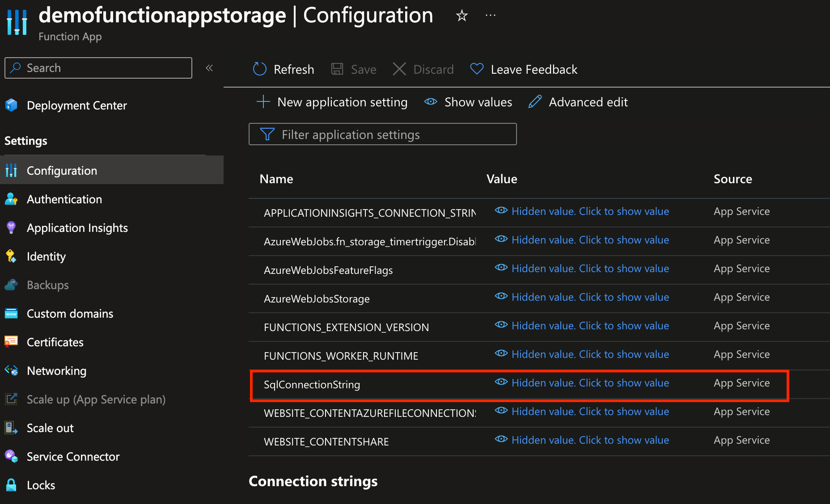Open the Locks page
Screen dimensions: 830x504
[x=41, y=485]
